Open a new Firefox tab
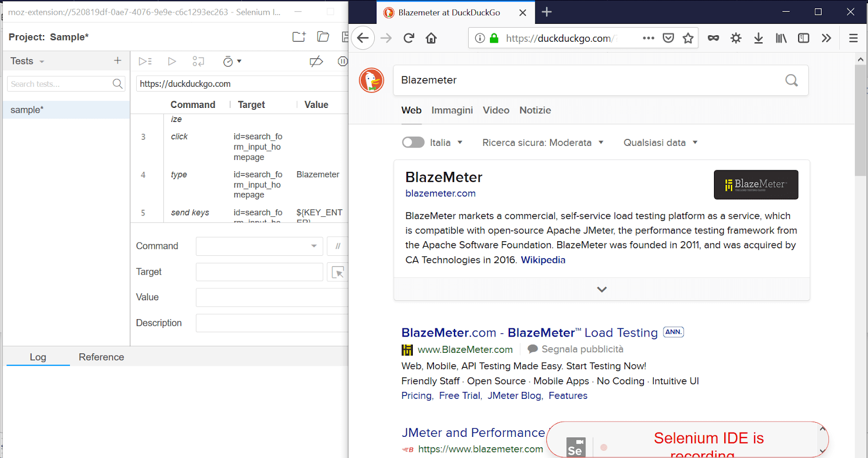The image size is (868, 458). coord(547,12)
